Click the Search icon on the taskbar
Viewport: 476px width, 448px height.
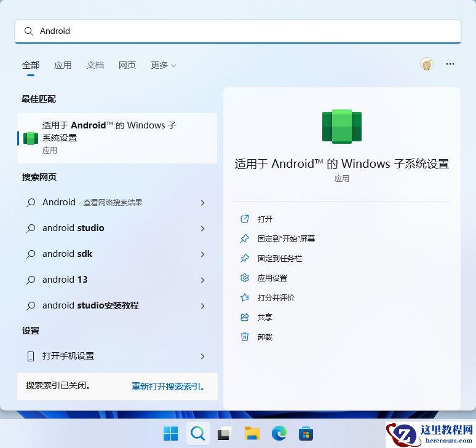197,433
